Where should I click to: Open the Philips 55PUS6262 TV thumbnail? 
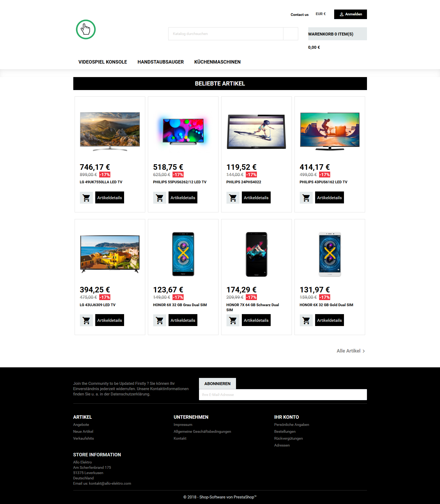pyautogui.click(x=183, y=131)
